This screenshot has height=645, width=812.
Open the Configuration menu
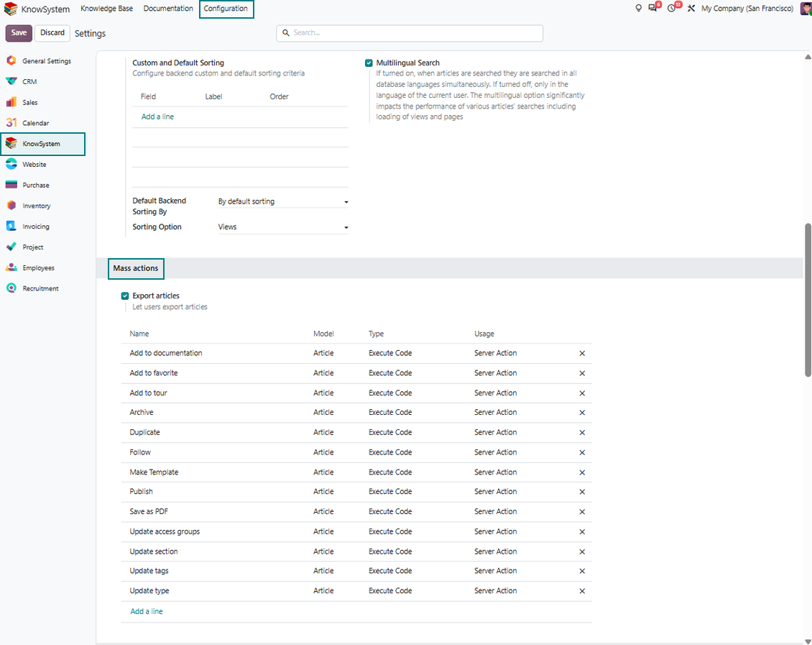[x=226, y=9]
